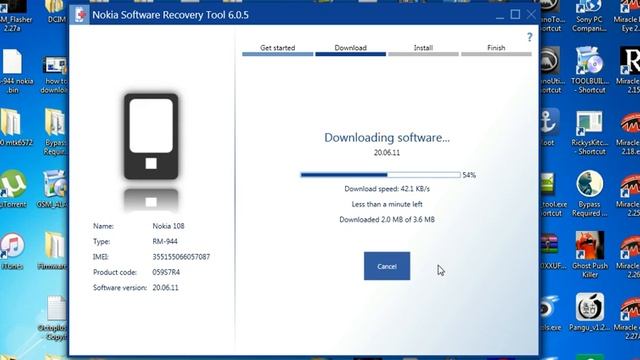Viewport: 640px width, 360px height.
Task: Open the TOOLBUIL... Shortcut desktop icon
Action: point(589,71)
